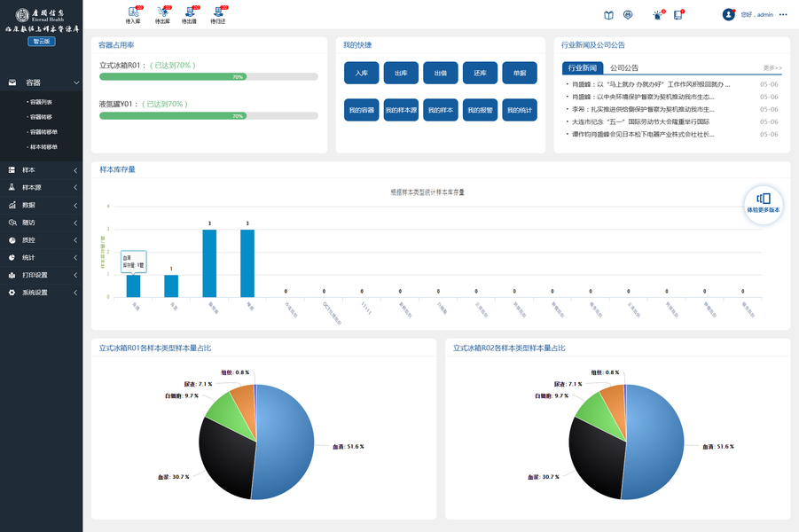Click the 数据 chart sidebar icon
The height and width of the screenshot is (532, 799).
pos(12,205)
